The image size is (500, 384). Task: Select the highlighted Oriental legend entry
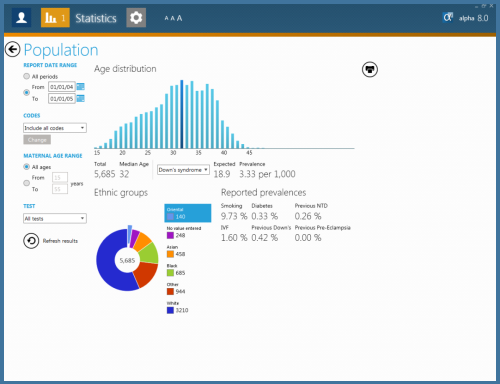click(x=188, y=213)
